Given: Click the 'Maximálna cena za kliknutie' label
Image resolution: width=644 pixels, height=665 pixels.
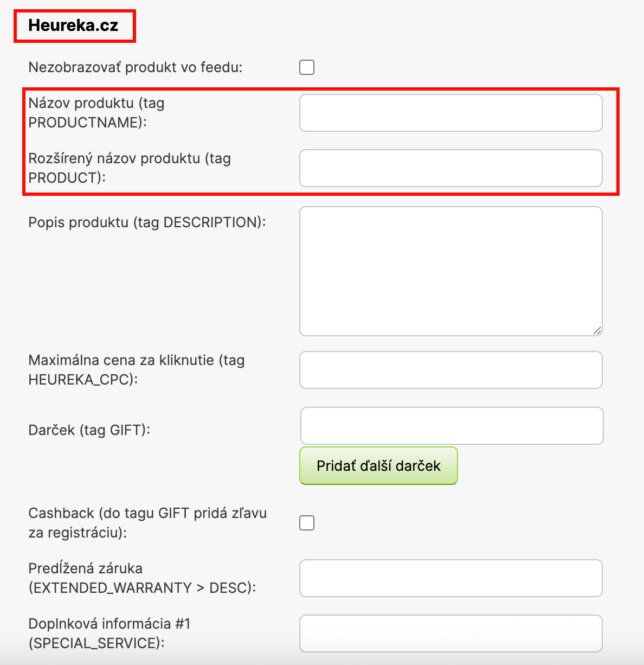Looking at the screenshot, I should pos(136,370).
